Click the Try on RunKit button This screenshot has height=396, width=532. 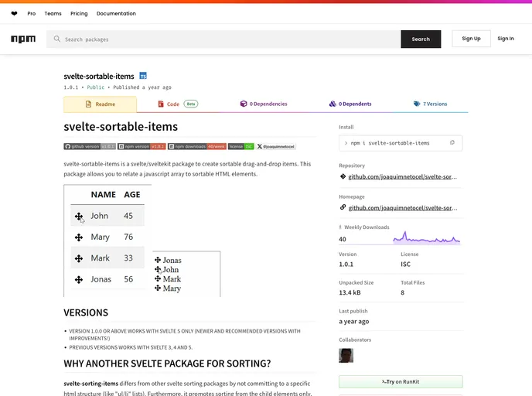click(401, 382)
